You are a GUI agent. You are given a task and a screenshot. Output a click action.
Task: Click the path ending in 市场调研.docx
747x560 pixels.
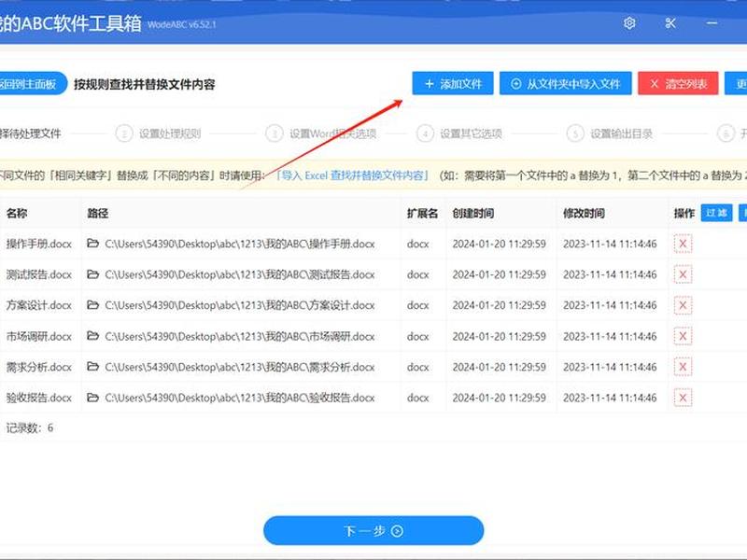point(240,336)
